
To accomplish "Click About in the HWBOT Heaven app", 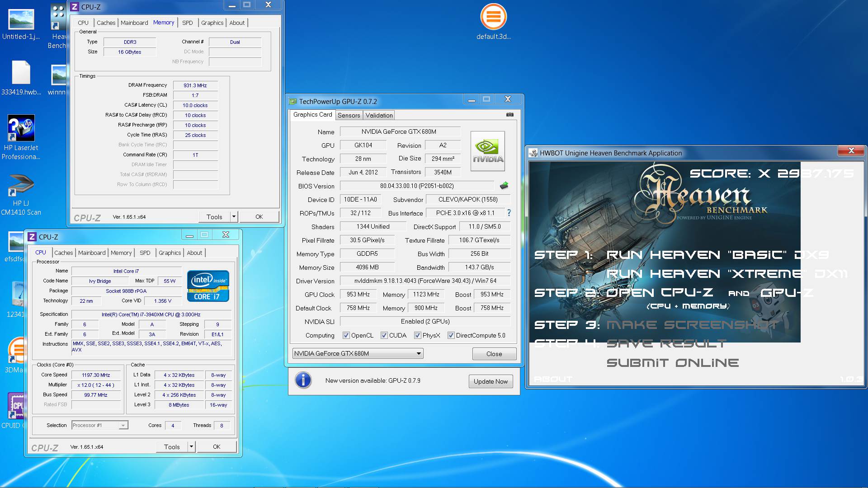I will coord(553,379).
